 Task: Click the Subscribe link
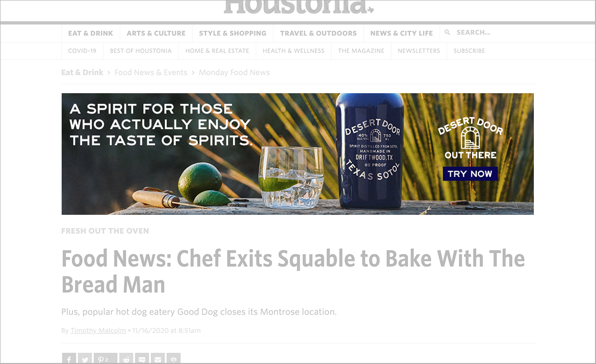[469, 51]
